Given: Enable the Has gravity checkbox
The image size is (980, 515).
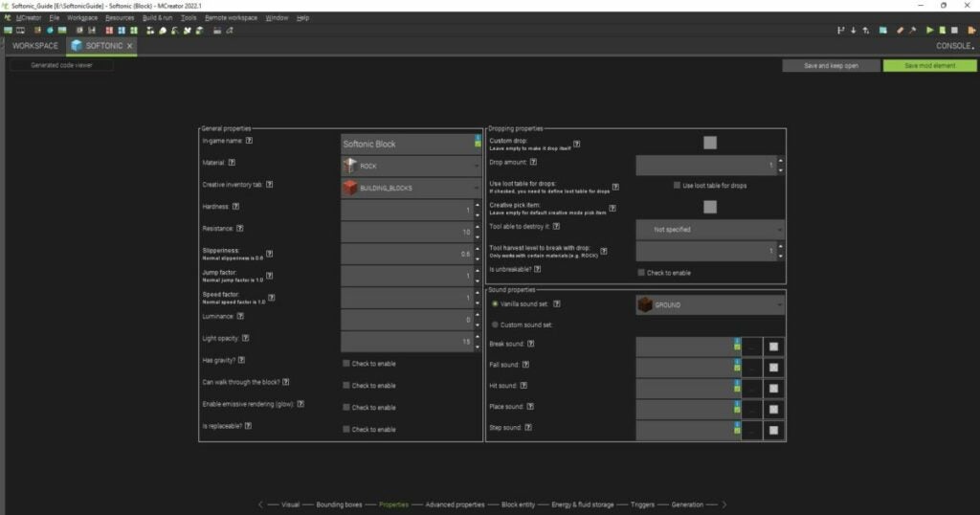Looking at the screenshot, I should tap(346, 363).
